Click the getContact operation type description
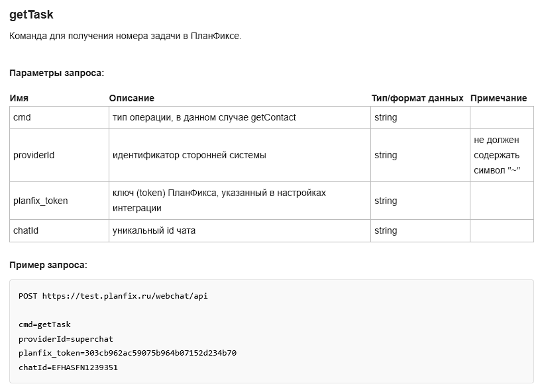Viewport: 542px width, 392px height. (204, 117)
